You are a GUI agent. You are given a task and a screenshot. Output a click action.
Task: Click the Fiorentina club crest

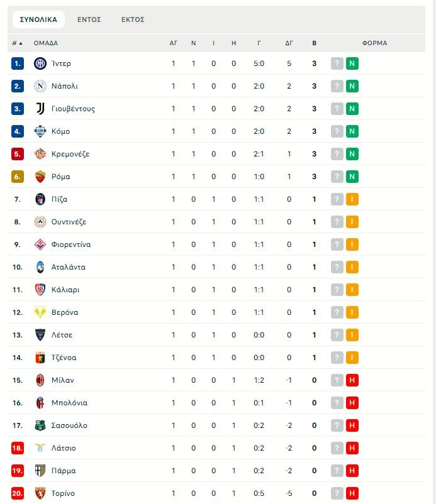pos(40,244)
